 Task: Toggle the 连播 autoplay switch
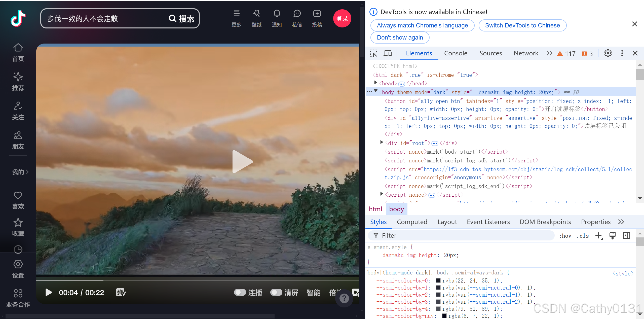[240, 292]
